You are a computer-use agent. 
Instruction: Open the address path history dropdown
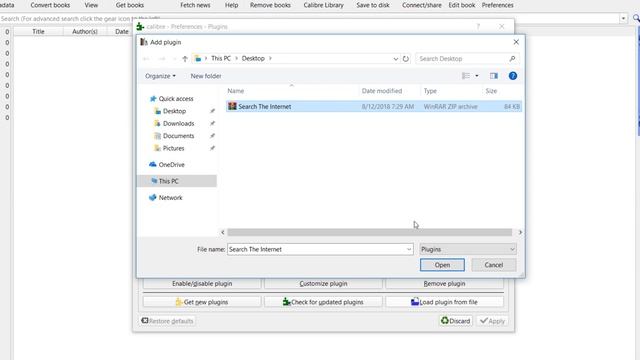pyautogui.click(x=396, y=59)
